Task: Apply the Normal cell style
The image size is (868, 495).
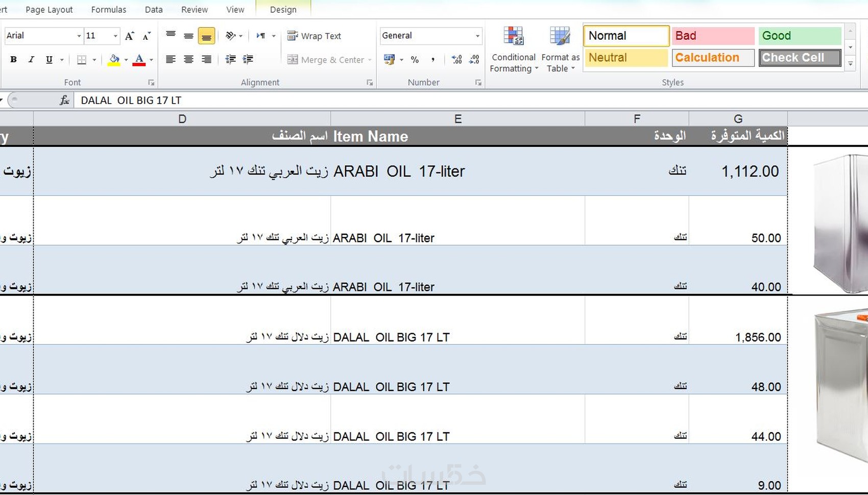Action: [x=626, y=36]
